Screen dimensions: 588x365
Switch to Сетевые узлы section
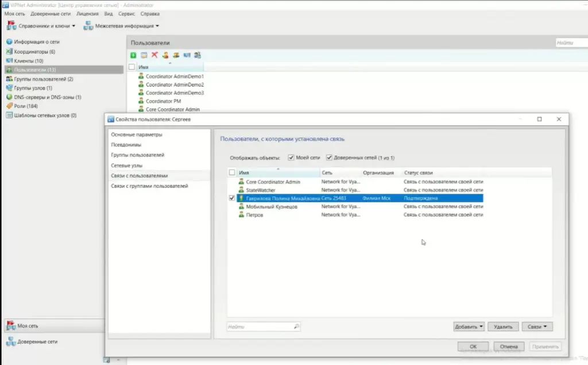127,165
